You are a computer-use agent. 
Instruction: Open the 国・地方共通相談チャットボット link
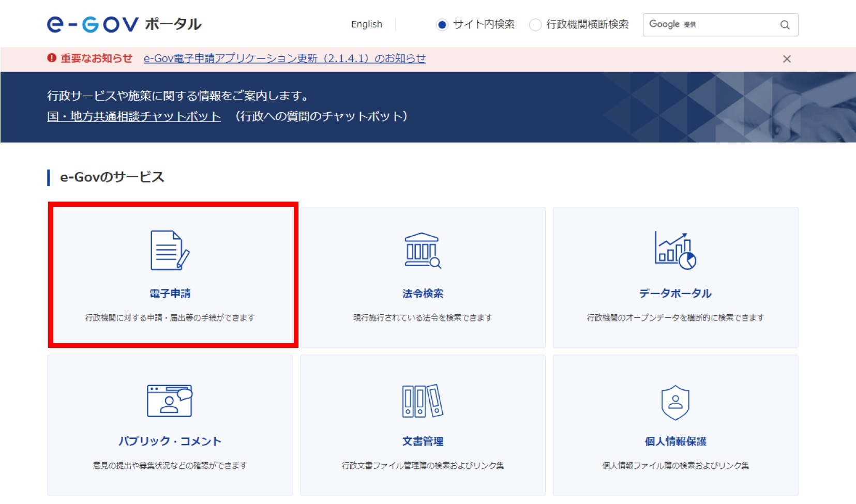click(134, 116)
